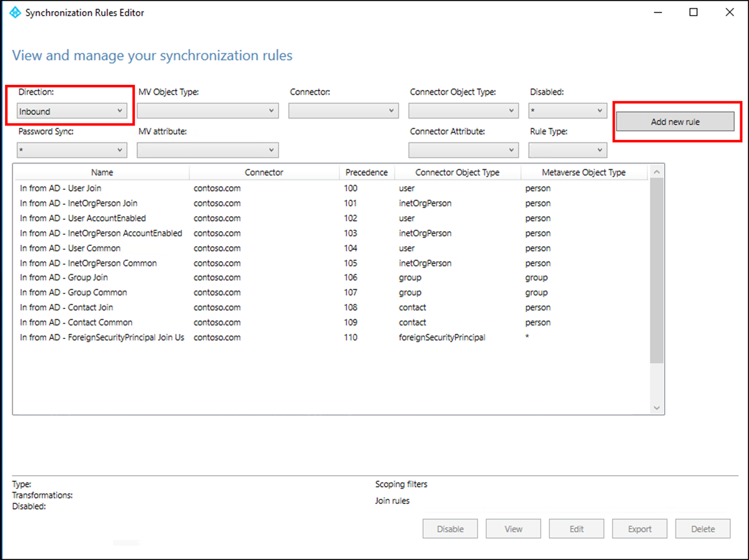Select the ForeignSecurityPrincipal Join rule row
The image size is (749, 560).
[102, 337]
